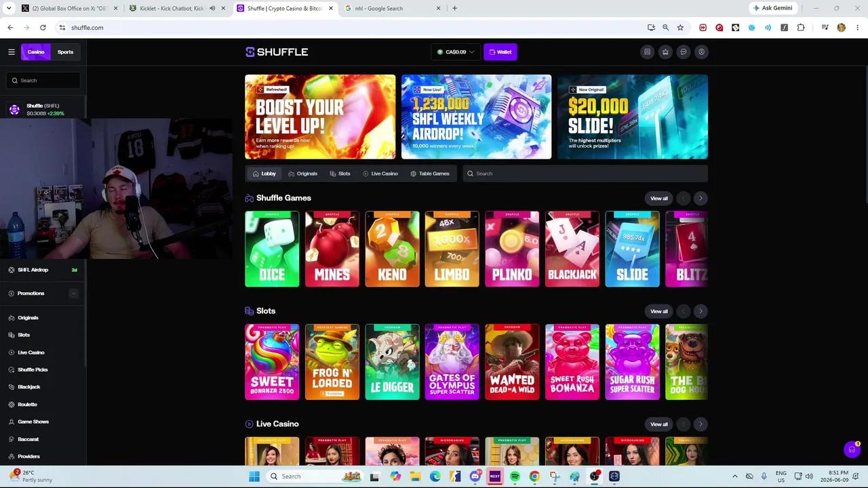Open Chrome three-dot menu
This screenshot has width=868, height=488.
856,28
